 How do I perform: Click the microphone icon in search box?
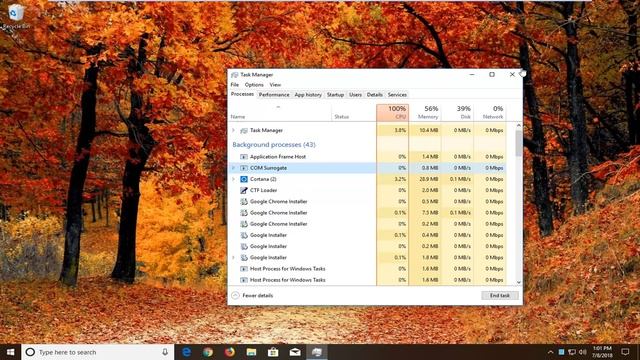tap(165, 352)
